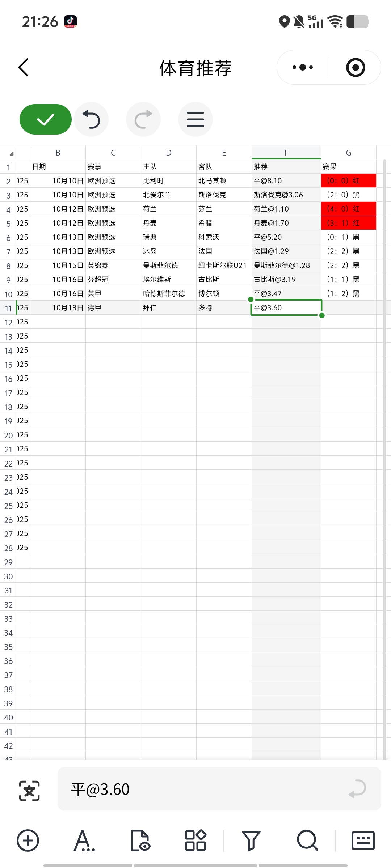The height and width of the screenshot is (868, 391).
Task: Tap the location icon in status bar
Action: pos(285,22)
